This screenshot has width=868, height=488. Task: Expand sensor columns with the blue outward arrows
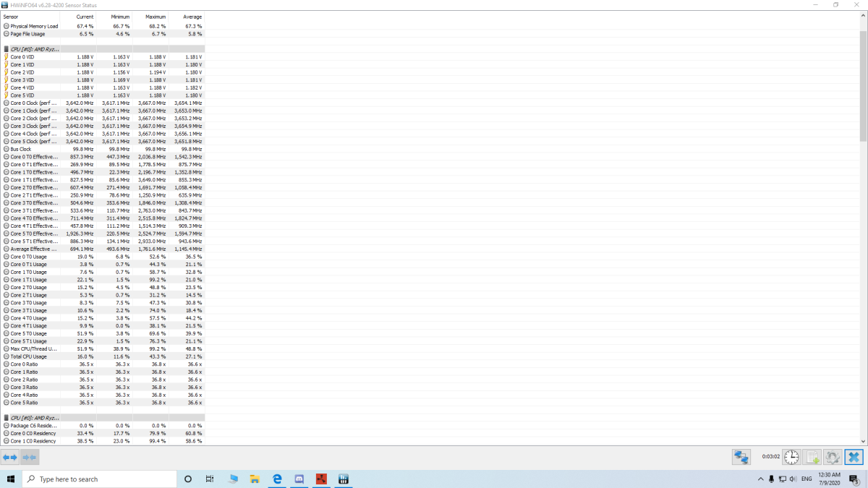(x=10, y=457)
